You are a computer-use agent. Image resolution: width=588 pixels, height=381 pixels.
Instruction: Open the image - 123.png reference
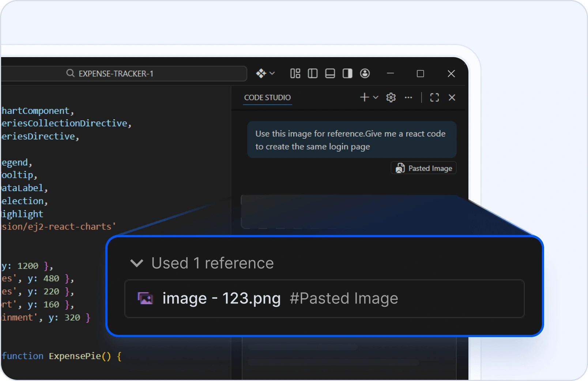pos(222,298)
